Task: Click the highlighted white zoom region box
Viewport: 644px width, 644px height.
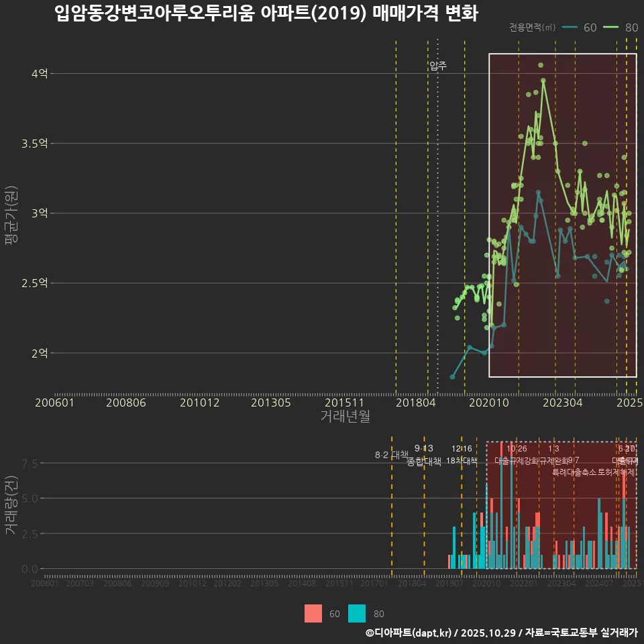Action: click(x=562, y=213)
